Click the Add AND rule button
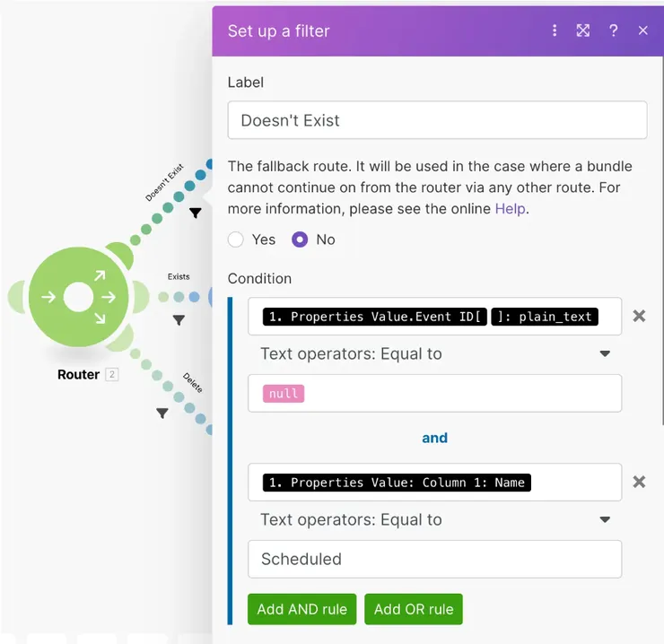The width and height of the screenshot is (664, 644). click(x=301, y=609)
